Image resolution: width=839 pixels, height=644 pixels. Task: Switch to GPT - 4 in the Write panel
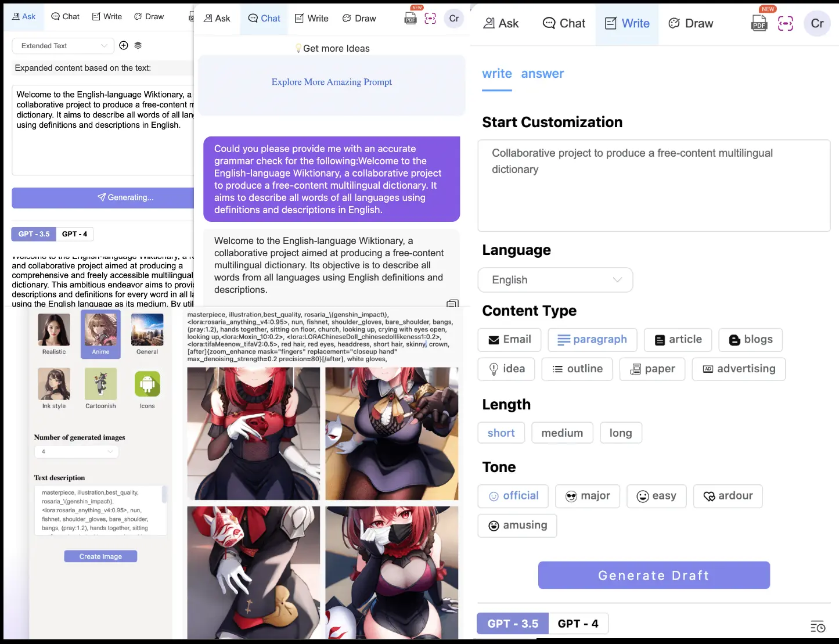(x=578, y=624)
